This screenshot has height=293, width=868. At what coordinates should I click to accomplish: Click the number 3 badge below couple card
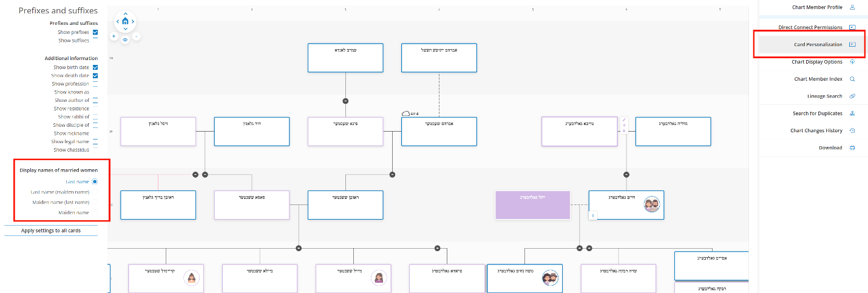coord(592,215)
